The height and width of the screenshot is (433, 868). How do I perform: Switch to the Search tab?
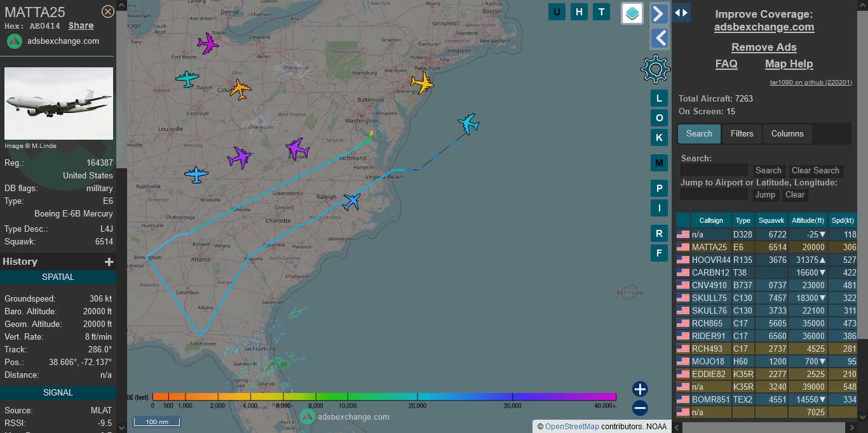click(699, 134)
